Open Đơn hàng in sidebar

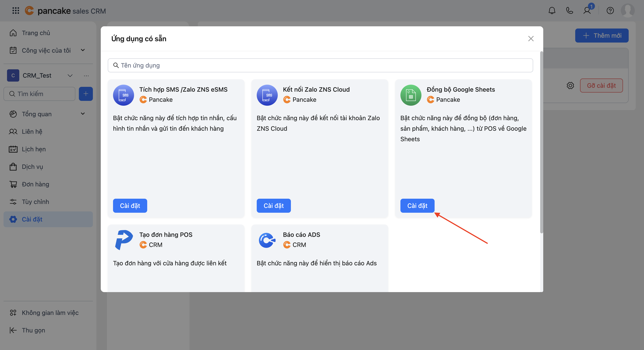[35, 184]
